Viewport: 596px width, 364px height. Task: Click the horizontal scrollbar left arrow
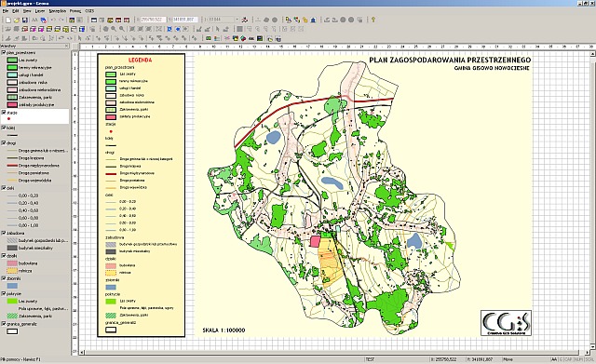coord(82,353)
